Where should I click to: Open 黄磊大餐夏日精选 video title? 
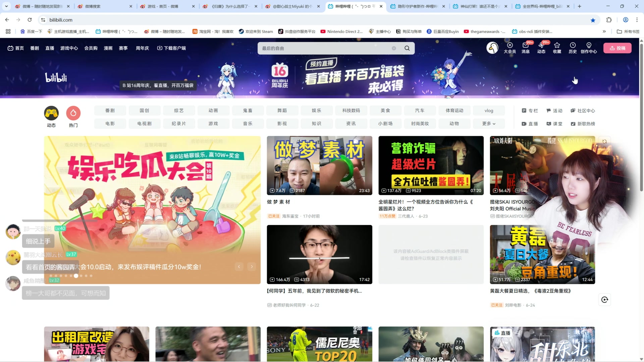pyautogui.click(x=530, y=291)
